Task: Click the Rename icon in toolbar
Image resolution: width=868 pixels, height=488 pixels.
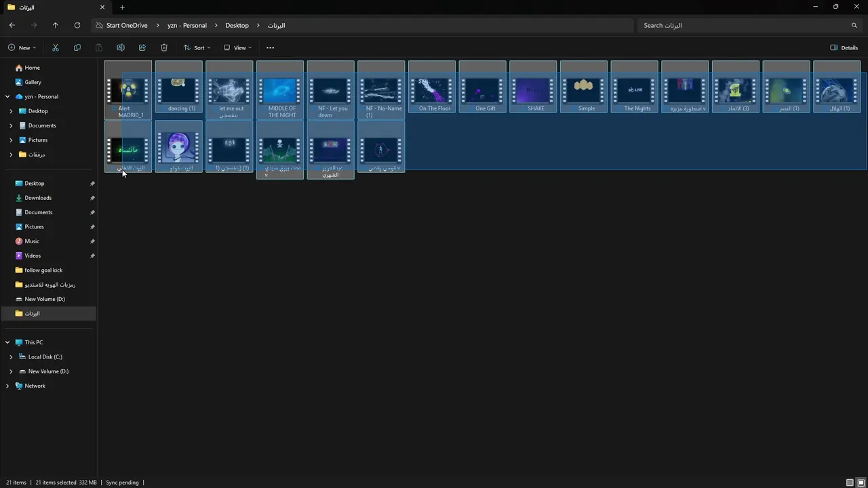Action: point(121,47)
